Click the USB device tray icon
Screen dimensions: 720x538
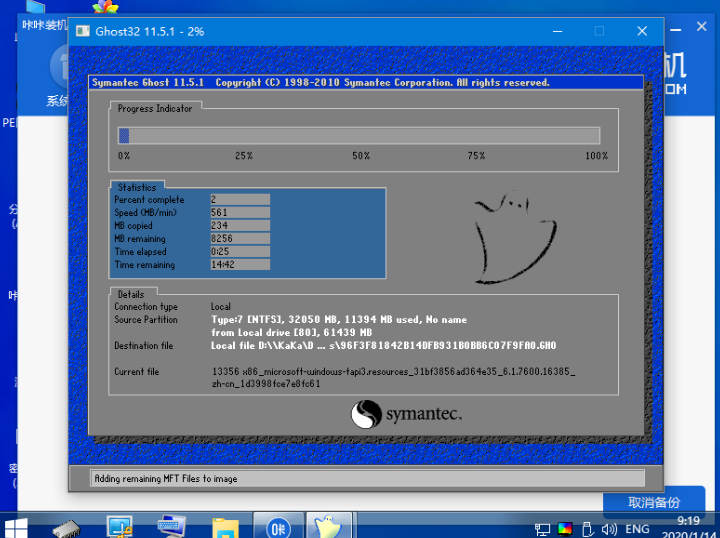pos(587,529)
